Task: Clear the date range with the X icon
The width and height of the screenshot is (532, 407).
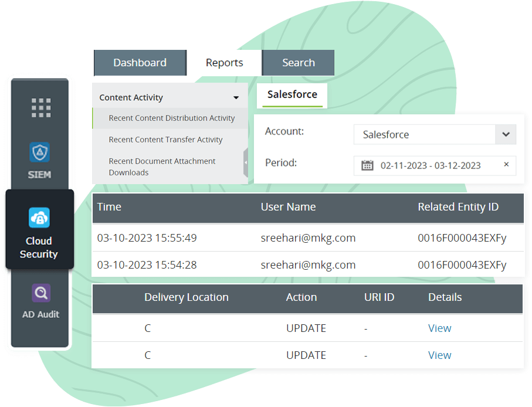Action: 506,165
